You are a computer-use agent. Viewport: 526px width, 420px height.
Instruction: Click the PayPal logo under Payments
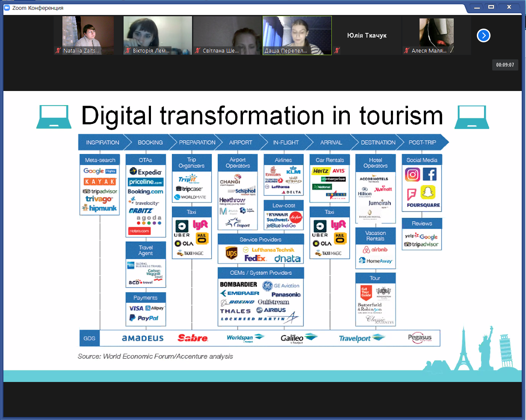pos(144,318)
